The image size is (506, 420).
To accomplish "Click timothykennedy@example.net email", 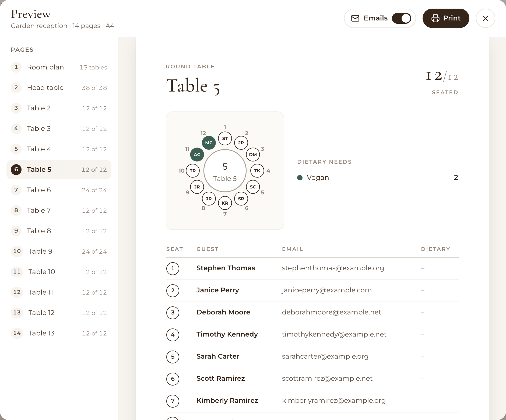I will pyautogui.click(x=334, y=334).
